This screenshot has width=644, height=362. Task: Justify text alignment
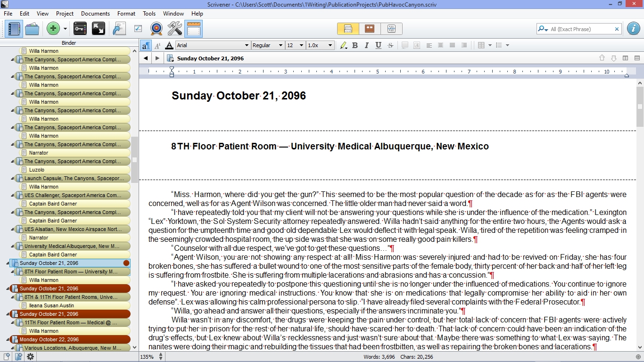click(x=452, y=45)
